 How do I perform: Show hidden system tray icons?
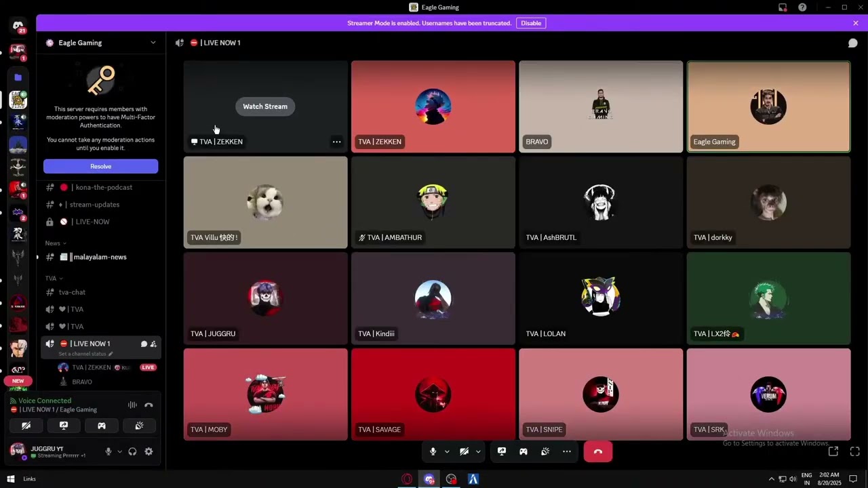click(x=771, y=479)
